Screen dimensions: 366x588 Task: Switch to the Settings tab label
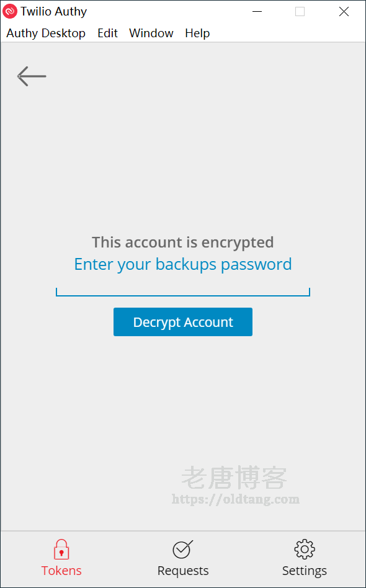pos(305,571)
